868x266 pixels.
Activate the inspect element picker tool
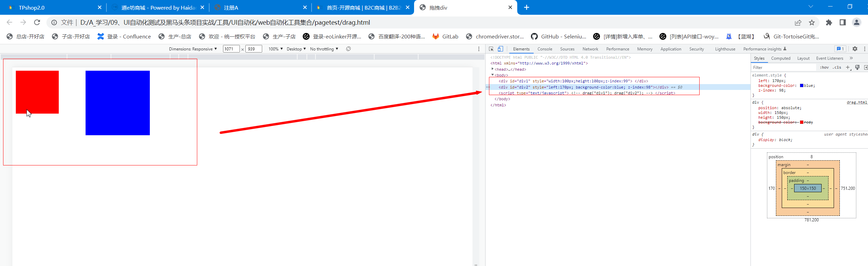(x=491, y=49)
